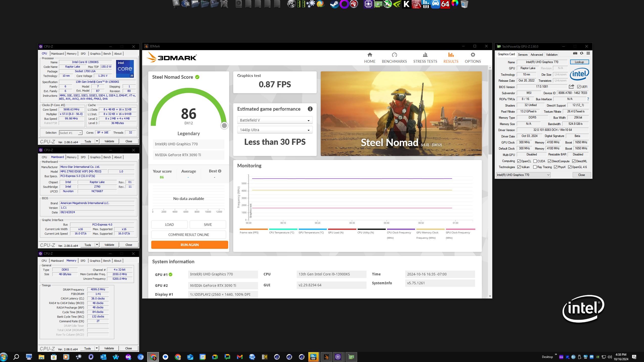
Task: Click the 3DMark vertical scrollbar thumb
Action: coord(490,111)
